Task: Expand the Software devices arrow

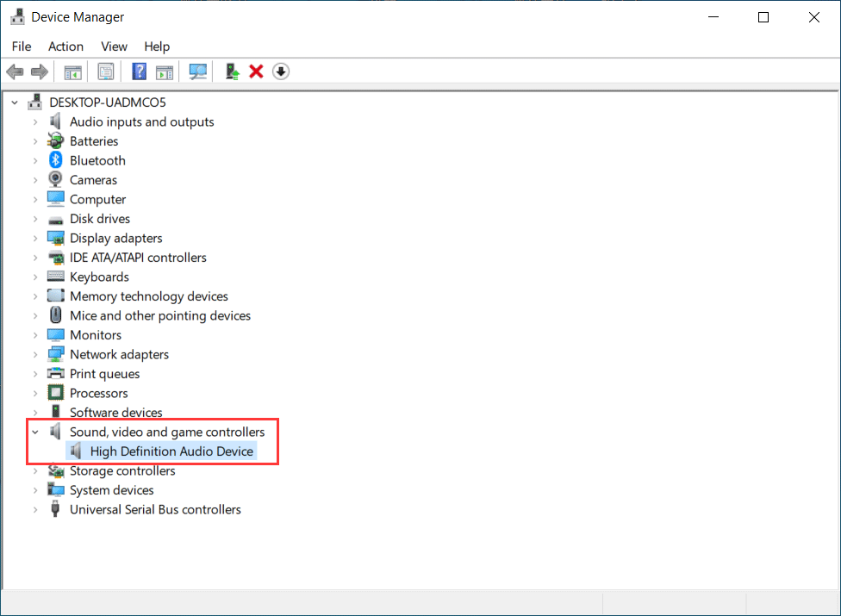Action: [x=35, y=413]
